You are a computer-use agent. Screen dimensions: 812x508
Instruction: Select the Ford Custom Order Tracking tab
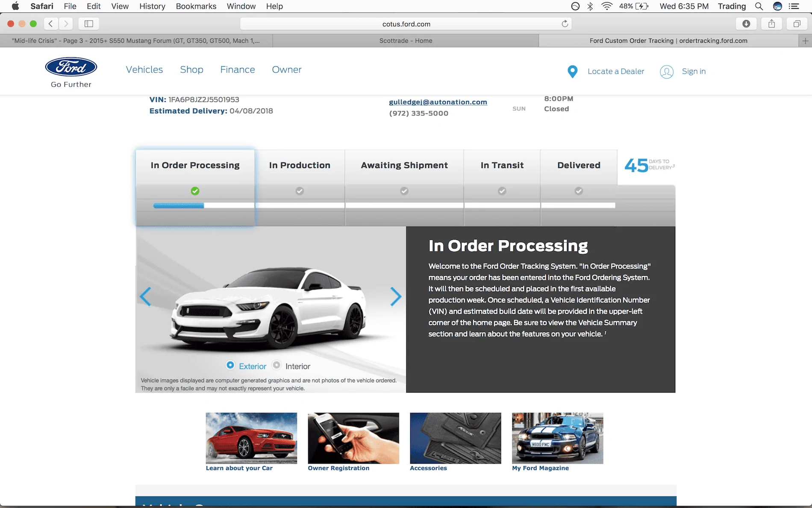point(668,41)
